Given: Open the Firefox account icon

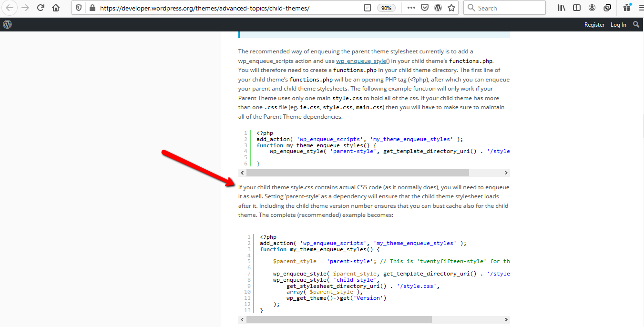Looking at the screenshot, I should [592, 8].
